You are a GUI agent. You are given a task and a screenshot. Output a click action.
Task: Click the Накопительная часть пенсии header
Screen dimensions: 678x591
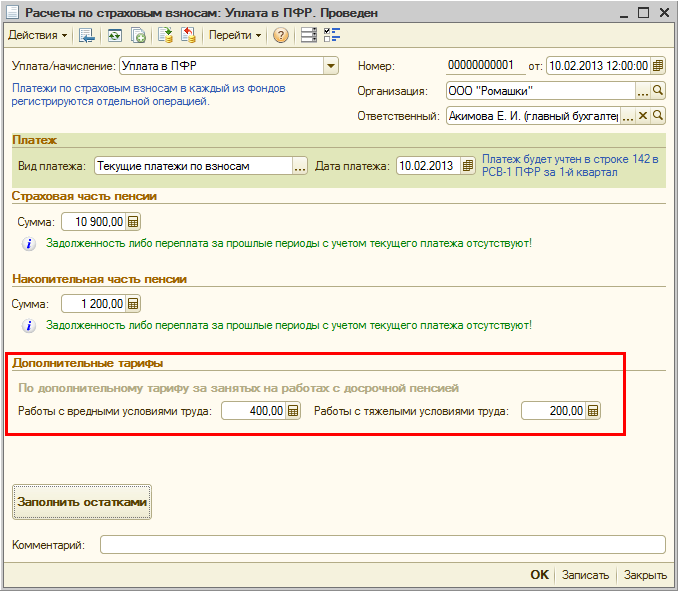pos(99,279)
